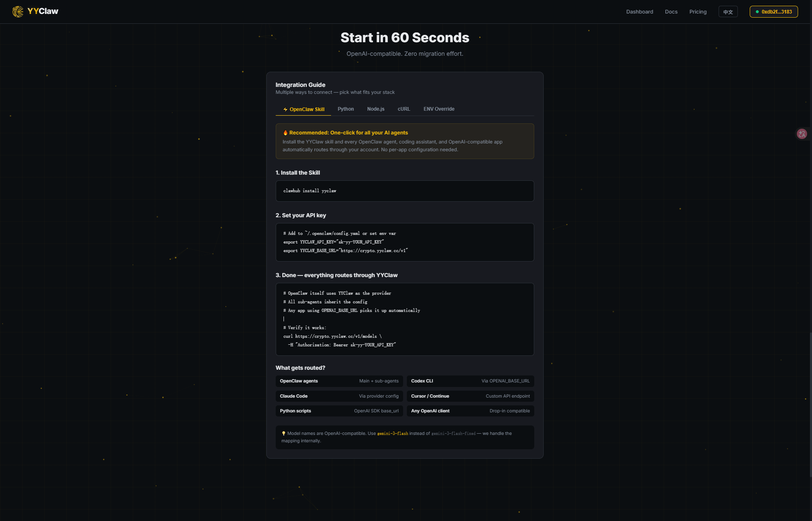Click the API key export code block
This screenshot has height=521, width=812.
coord(404,242)
